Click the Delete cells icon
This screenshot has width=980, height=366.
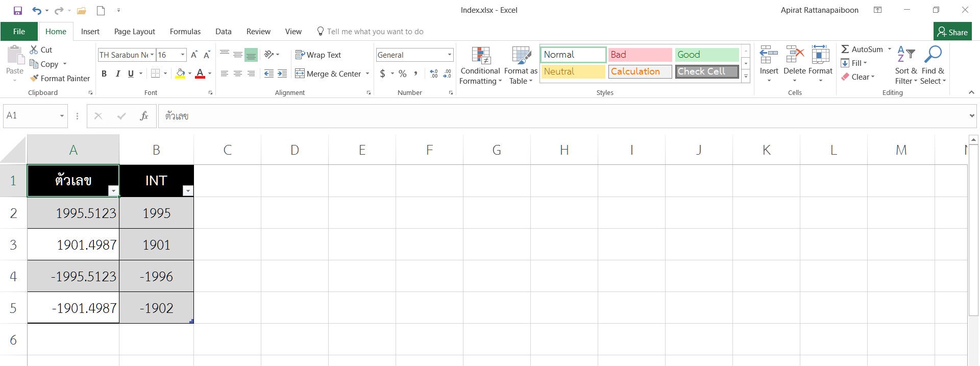pos(795,54)
